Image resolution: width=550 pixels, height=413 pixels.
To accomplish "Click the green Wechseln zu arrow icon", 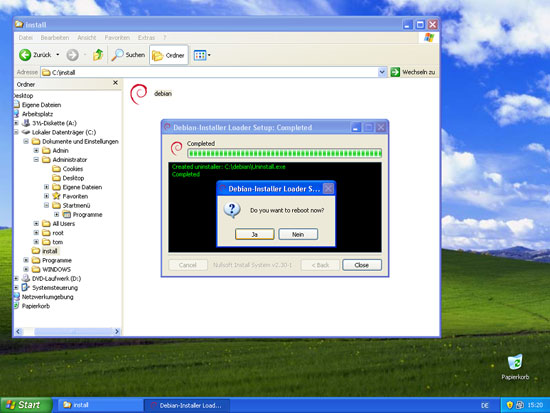I will coord(395,72).
